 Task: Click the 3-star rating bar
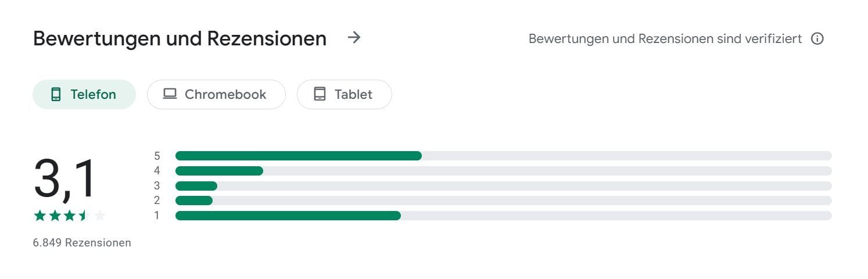point(503,186)
